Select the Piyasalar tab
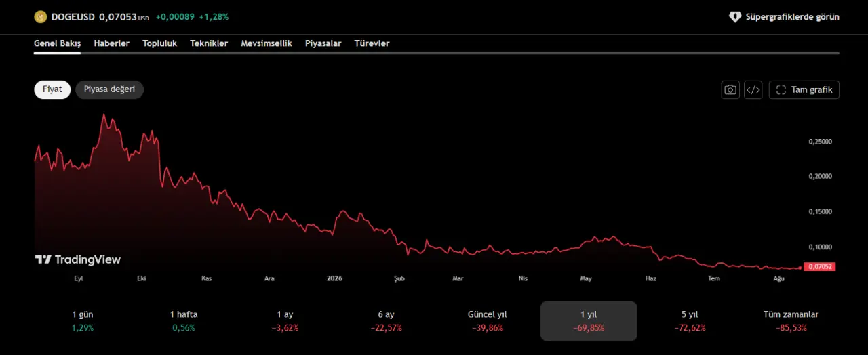Viewport: 868px width, 355px height. 323,43
